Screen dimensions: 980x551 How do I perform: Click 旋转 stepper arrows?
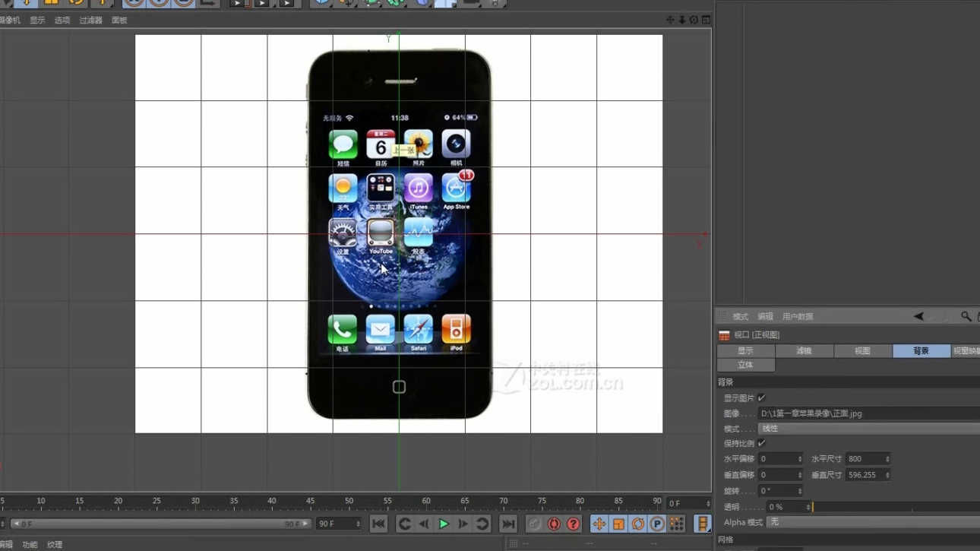pyautogui.click(x=799, y=491)
